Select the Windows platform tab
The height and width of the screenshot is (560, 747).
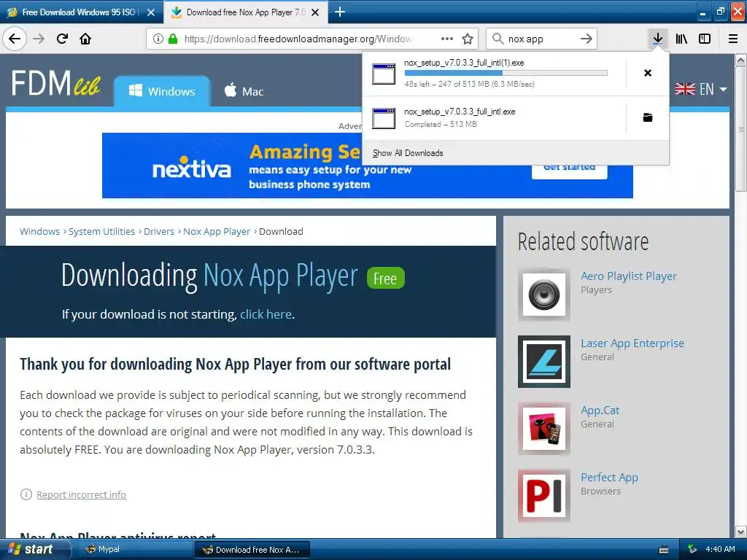162,91
